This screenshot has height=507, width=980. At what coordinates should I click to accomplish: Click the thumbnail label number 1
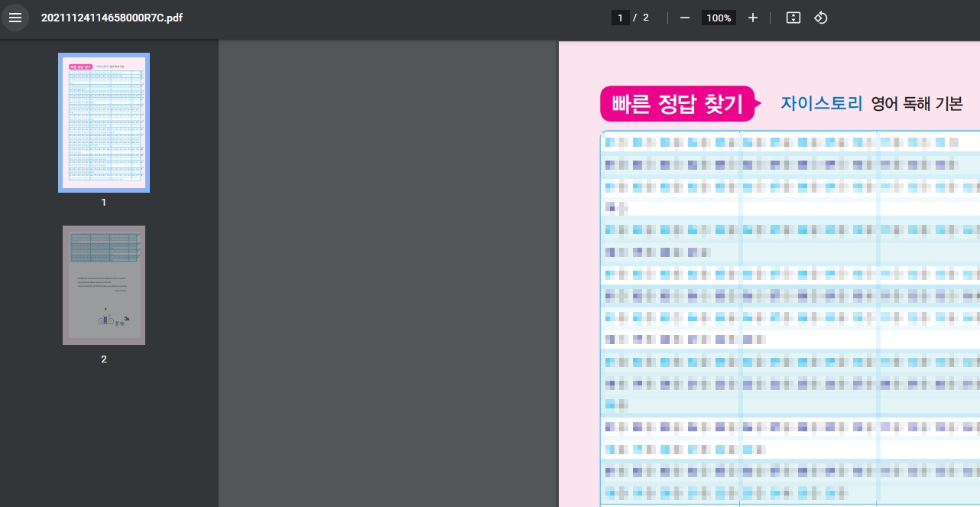click(104, 203)
